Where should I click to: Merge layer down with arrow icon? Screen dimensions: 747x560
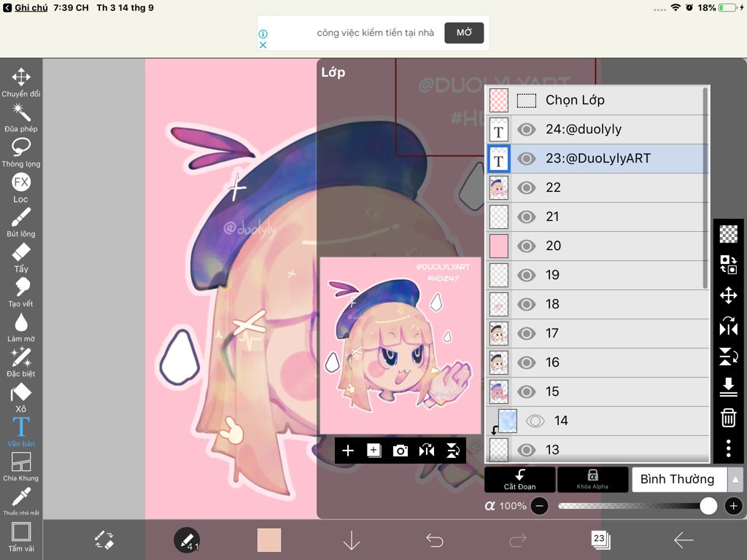[x=729, y=386]
